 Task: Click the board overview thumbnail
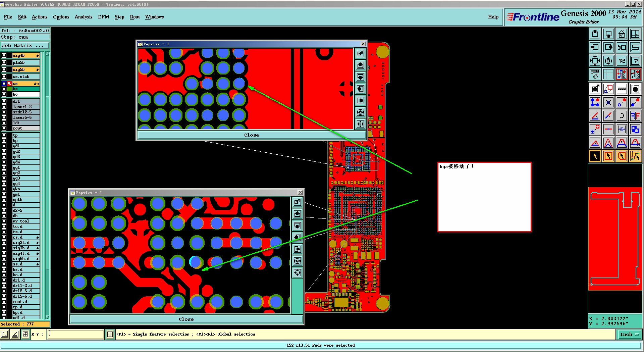coord(615,239)
